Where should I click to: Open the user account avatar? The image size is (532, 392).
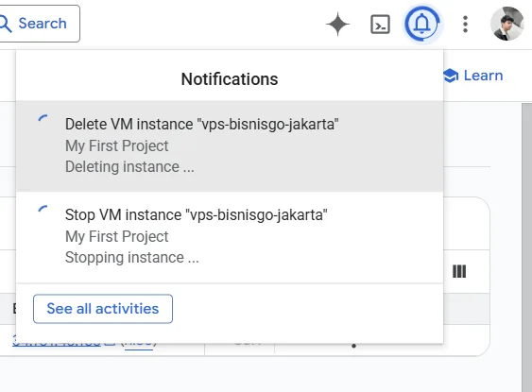[506, 24]
